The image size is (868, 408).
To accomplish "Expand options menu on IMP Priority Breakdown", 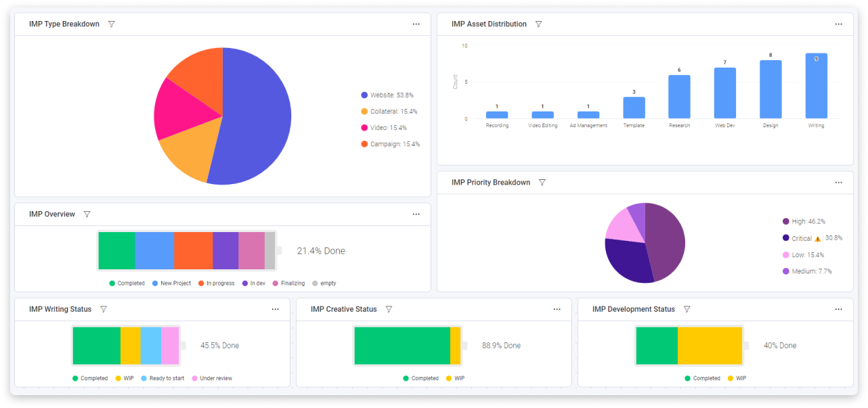I will [839, 183].
